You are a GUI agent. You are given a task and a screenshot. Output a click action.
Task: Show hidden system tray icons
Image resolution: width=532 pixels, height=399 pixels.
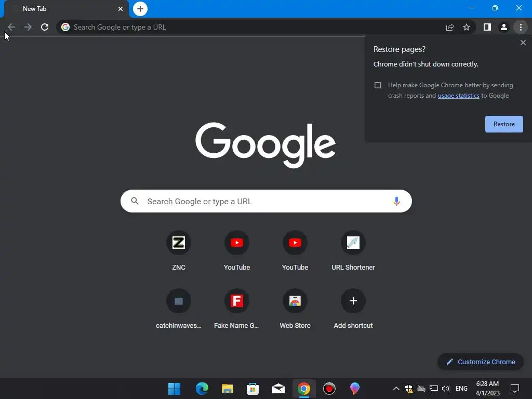point(396,389)
